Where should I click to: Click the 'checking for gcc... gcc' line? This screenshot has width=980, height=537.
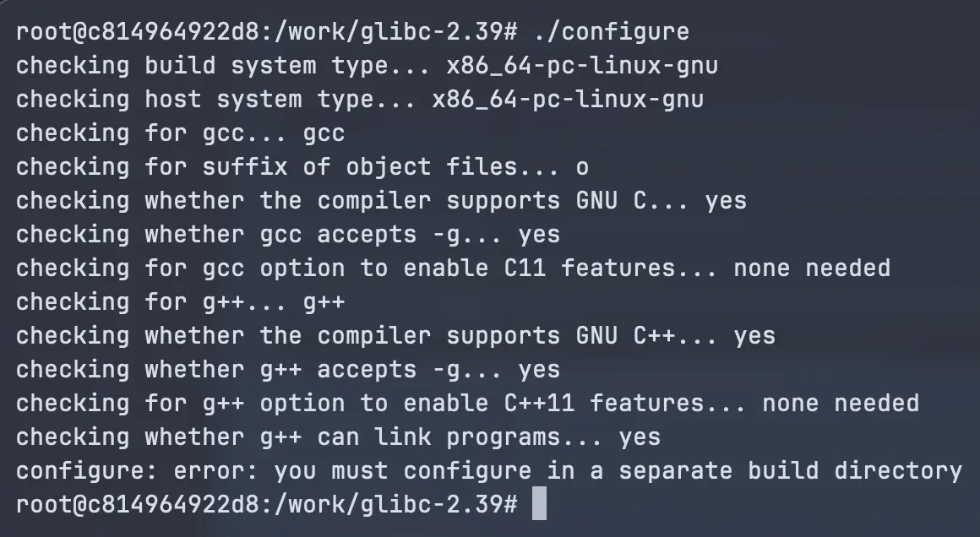[180, 133]
